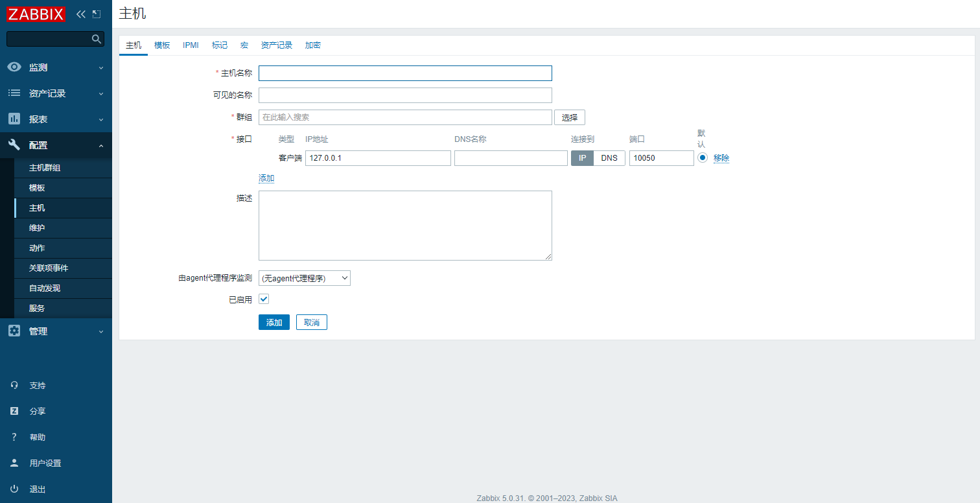Screen dimensions: 980x503
Task: Click the 支持 headset icon
Action: (14, 385)
